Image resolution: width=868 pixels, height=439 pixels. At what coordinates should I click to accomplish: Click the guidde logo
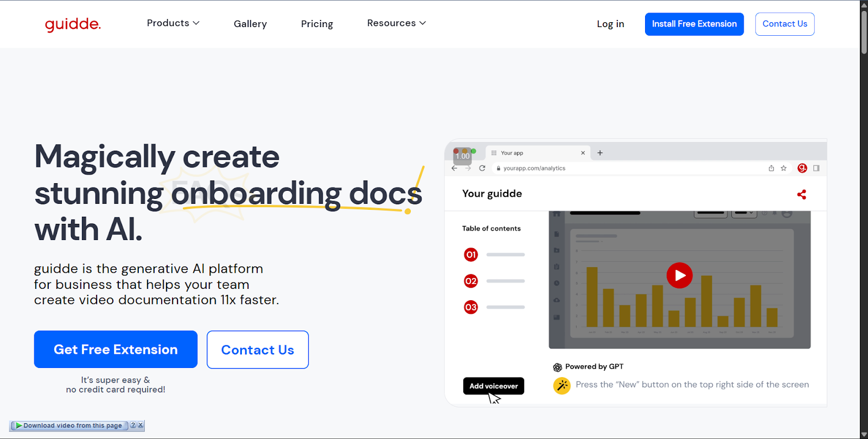click(73, 24)
